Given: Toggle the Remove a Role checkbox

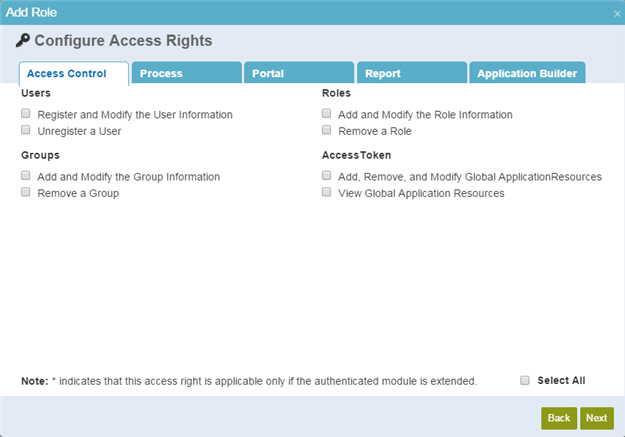Looking at the screenshot, I should tap(326, 130).
